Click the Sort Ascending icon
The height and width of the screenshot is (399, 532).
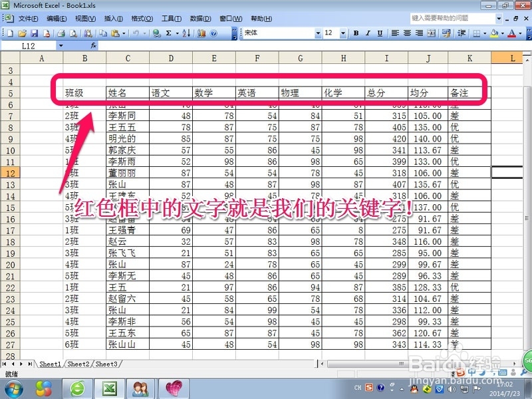[x=186, y=33]
